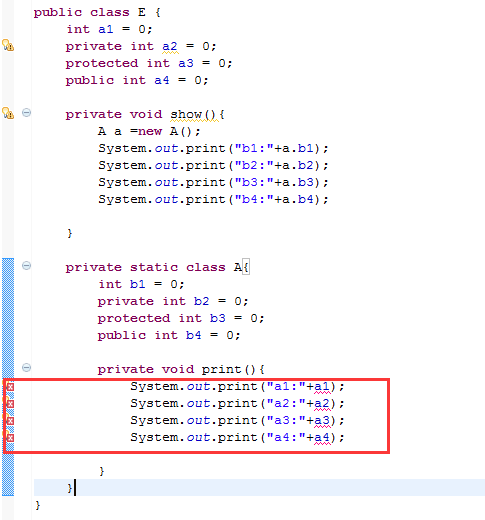
Task: Click the 'static' keyword
Action: tap(154, 267)
